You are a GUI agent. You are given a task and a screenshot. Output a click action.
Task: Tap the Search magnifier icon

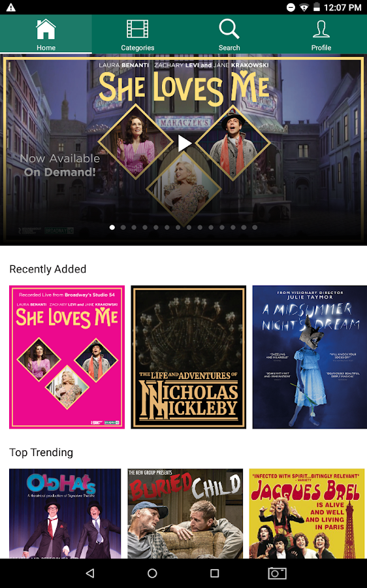click(x=229, y=29)
